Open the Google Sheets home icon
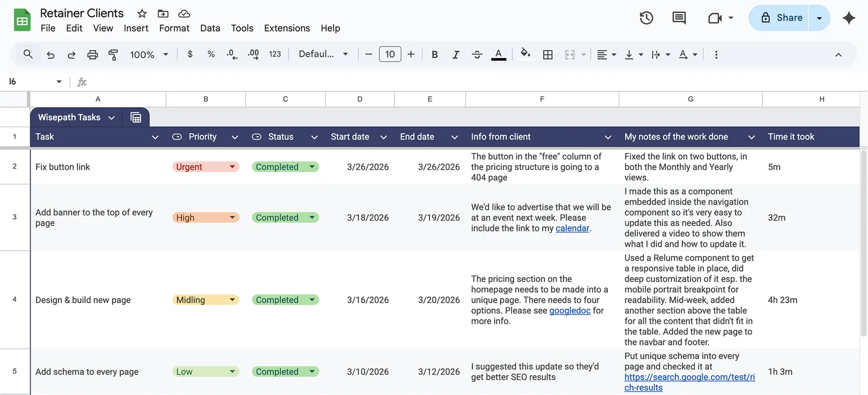This screenshot has width=868, height=395. (22, 20)
